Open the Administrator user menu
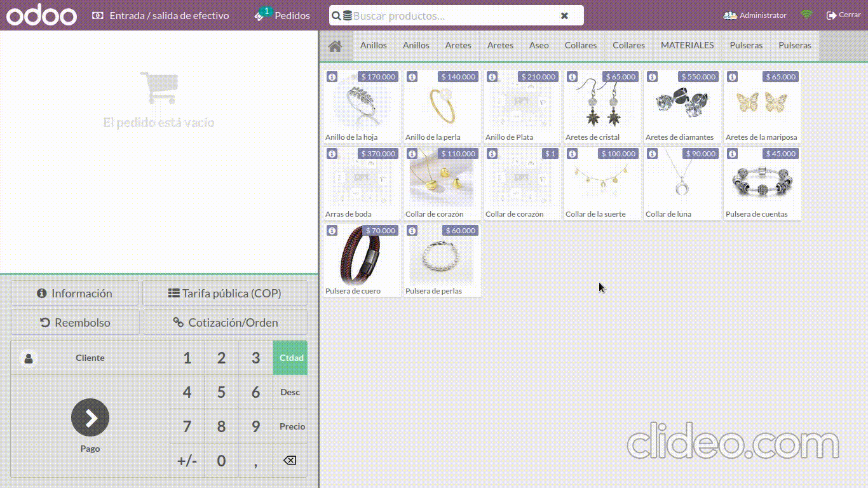 (755, 15)
